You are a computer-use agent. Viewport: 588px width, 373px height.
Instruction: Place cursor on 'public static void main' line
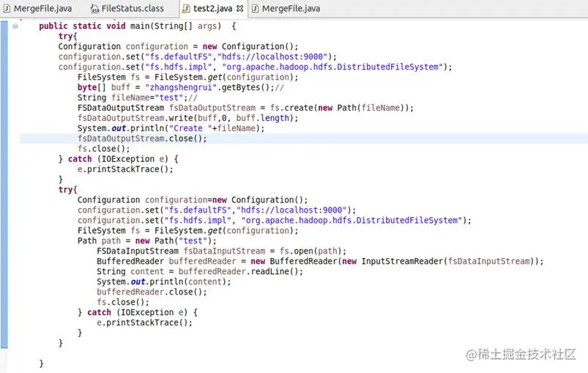(138, 26)
